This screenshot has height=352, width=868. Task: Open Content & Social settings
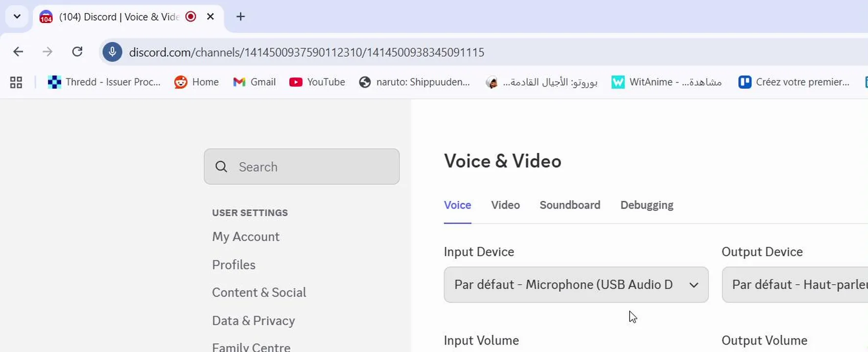259,292
